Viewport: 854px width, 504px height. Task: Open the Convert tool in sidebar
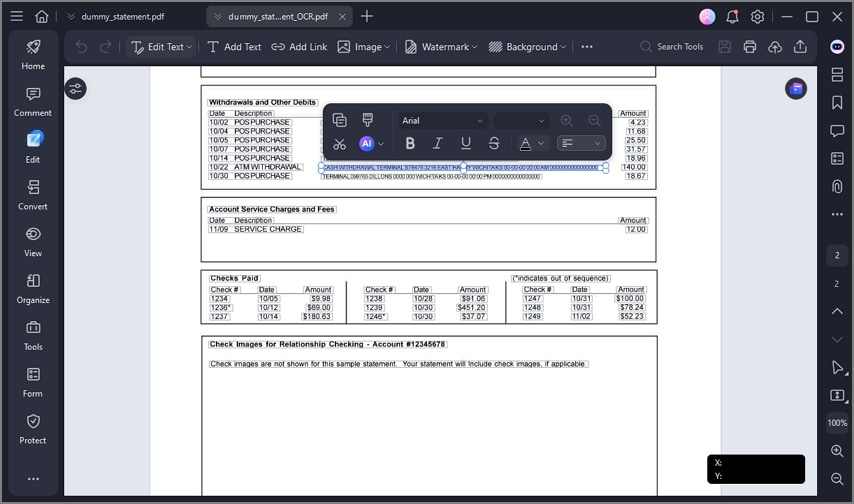point(33,195)
